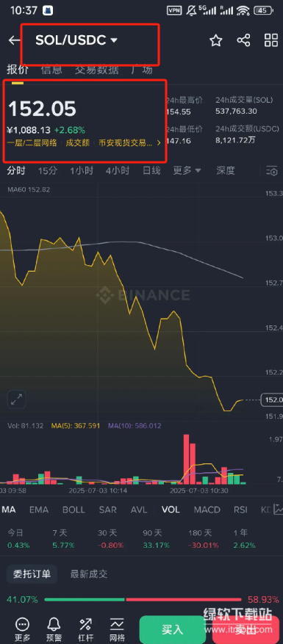
Task: Open chart settings icon beside 深度
Action: point(272,170)
